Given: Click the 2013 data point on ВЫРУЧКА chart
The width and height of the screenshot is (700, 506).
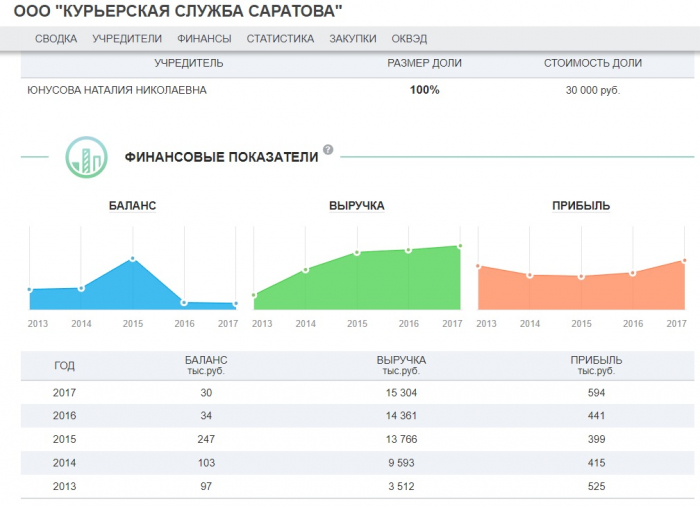Looking at the screenshot, I should tap(254, 295).
